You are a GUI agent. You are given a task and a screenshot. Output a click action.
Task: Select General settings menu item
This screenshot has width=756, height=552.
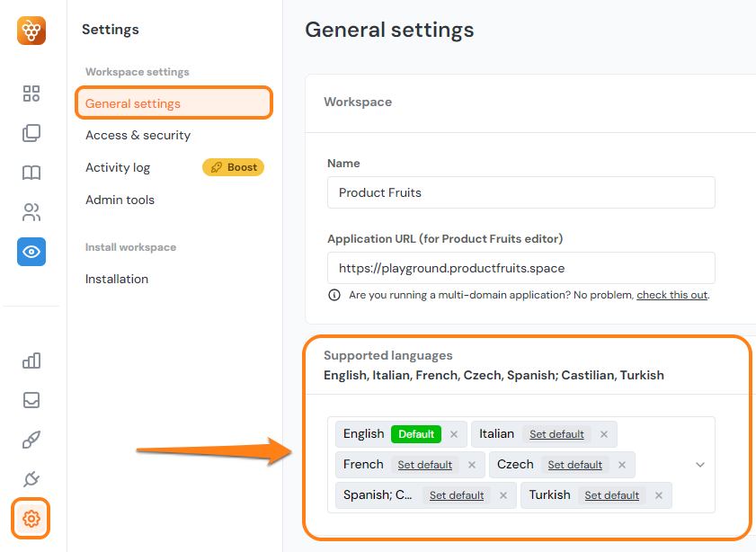tap(133, 103)
